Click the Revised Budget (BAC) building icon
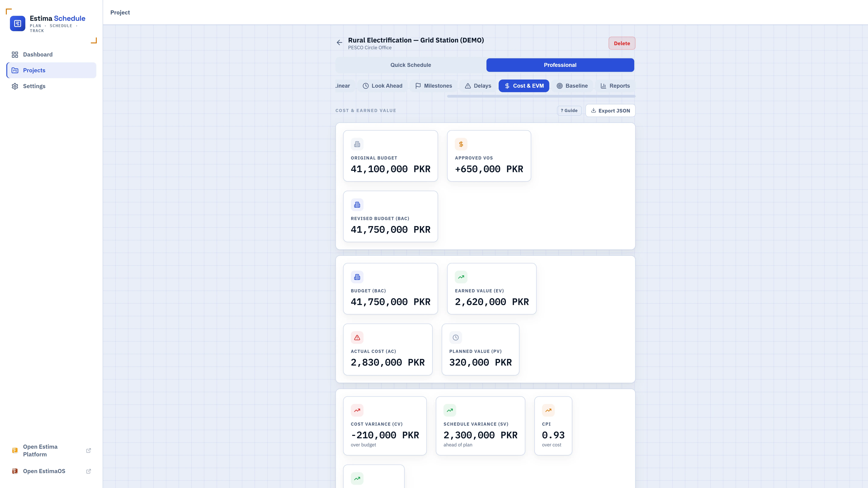Image resolution: width=868 pixels, height=488 pixels. (357, 205)
